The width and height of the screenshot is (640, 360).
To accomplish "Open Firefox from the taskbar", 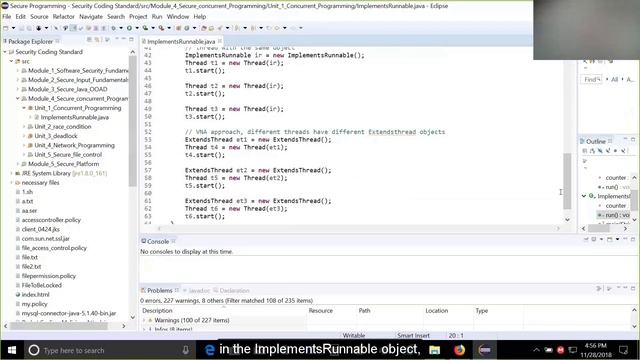I will point(459,350).
